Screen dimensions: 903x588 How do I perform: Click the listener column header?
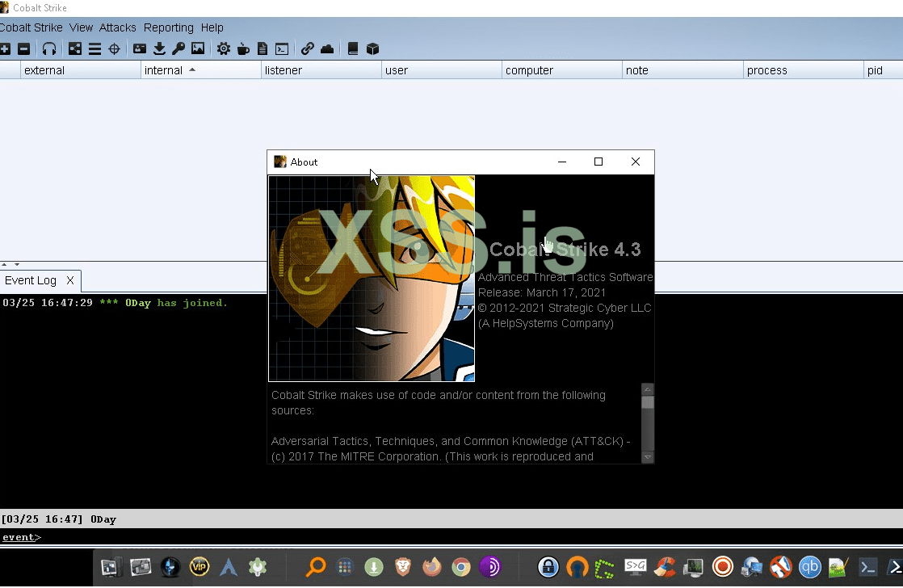(x=283, y=70)
